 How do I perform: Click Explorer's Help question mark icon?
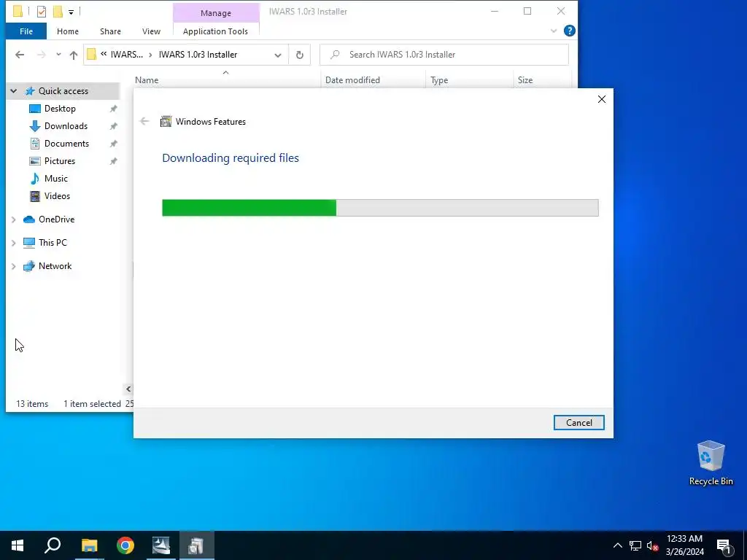(569, 31)
